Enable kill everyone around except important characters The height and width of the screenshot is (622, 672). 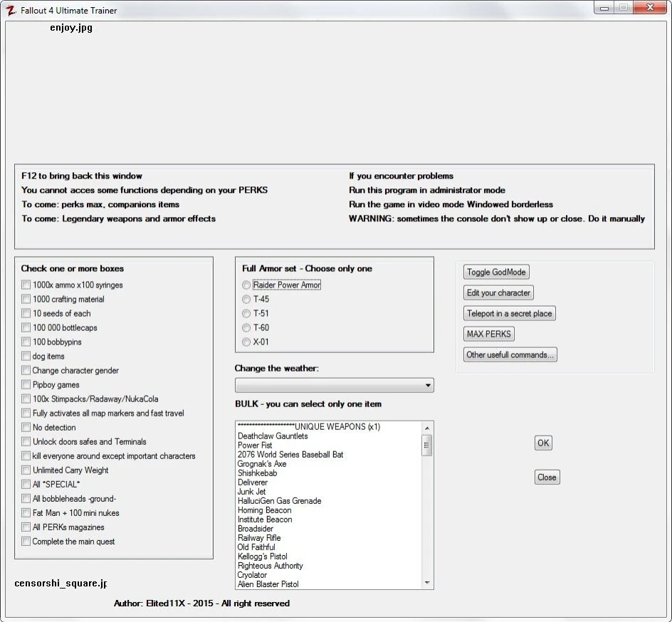26,455
